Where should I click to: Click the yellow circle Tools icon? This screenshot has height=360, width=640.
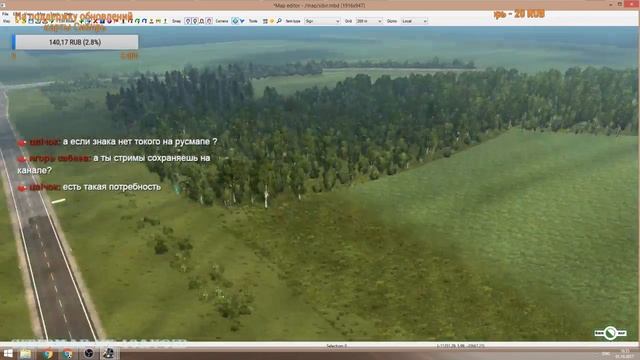(x=272, y=21)
